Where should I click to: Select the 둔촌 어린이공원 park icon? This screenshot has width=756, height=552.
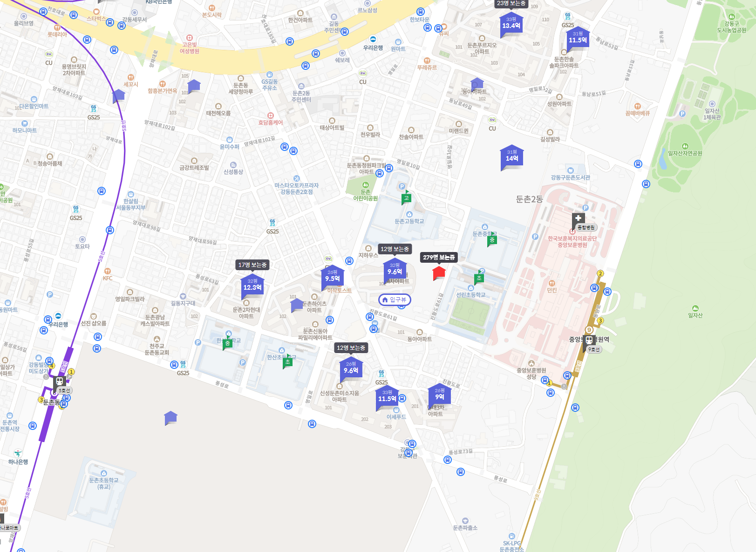[x=366, y=185]
